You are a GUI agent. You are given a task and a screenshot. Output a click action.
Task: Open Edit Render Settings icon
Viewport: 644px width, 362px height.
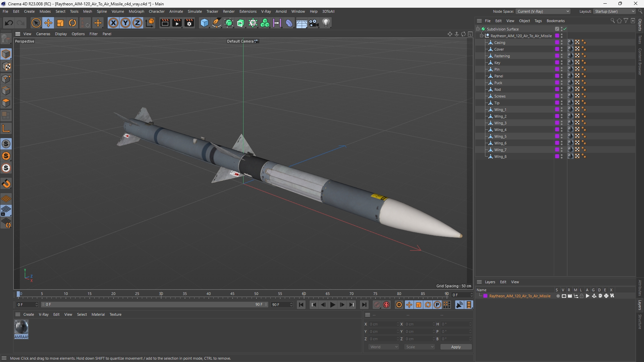click(x=190, y=23)
